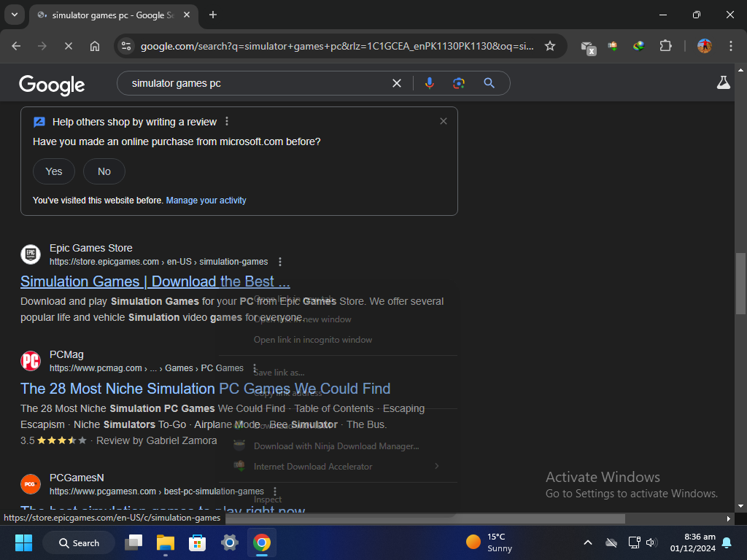This screenshot has height=560, width=747.
Task: Open the Chrome extensions puzzle icon
Action: (665, 46)
